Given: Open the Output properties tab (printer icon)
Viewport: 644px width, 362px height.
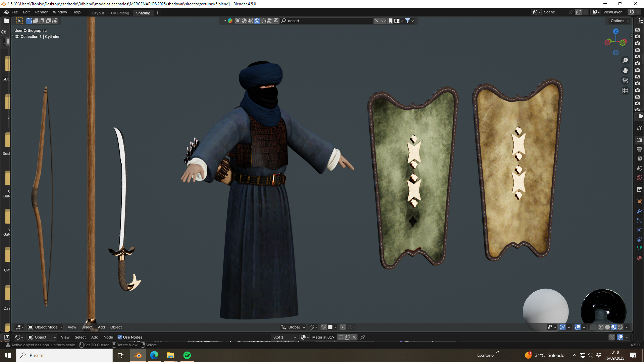Looking at the screenshot, I should click(x=639, y=149).
